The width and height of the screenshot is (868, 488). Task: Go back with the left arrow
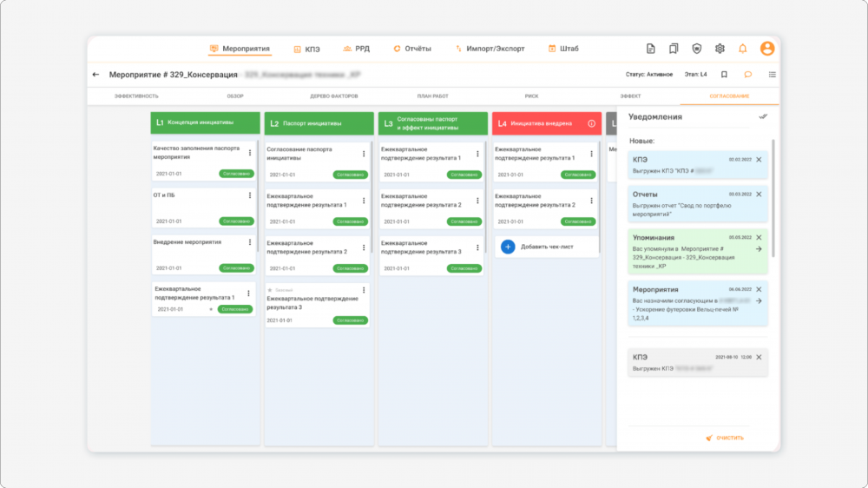(95, 74)
